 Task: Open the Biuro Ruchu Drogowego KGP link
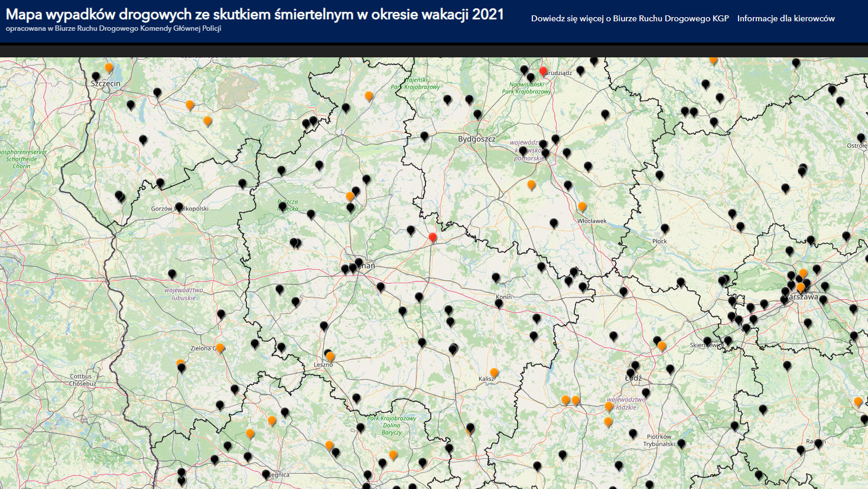[629, 18]
